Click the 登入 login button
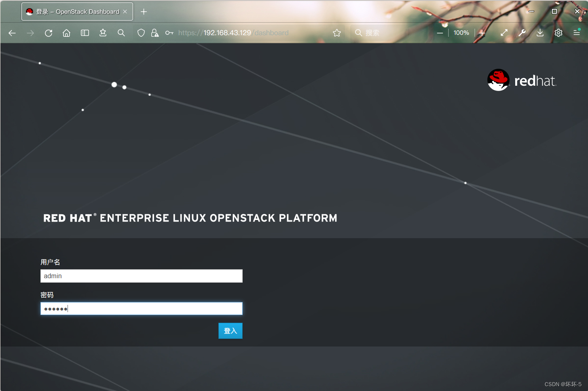Image resolution: width=588 pixels, height=391 pixels. click(x=230, y=330)
